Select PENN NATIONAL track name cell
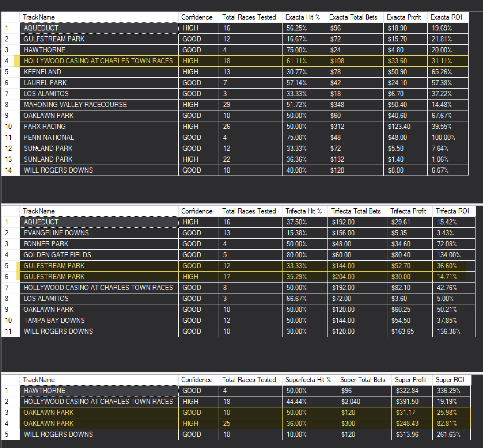 [99, 138]
